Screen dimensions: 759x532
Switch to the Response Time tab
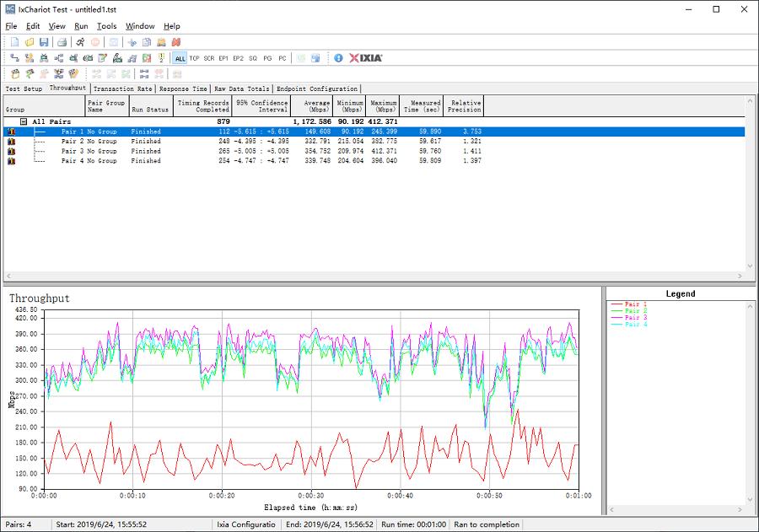183,89
